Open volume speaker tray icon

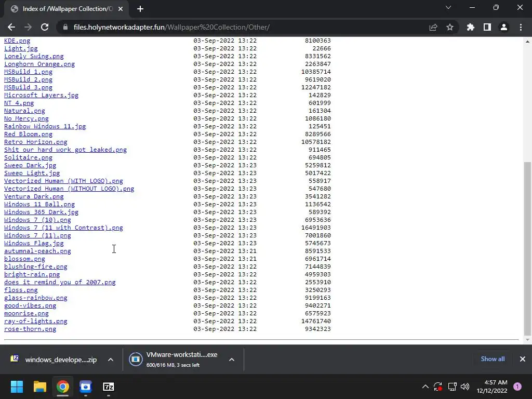point(465,387)
